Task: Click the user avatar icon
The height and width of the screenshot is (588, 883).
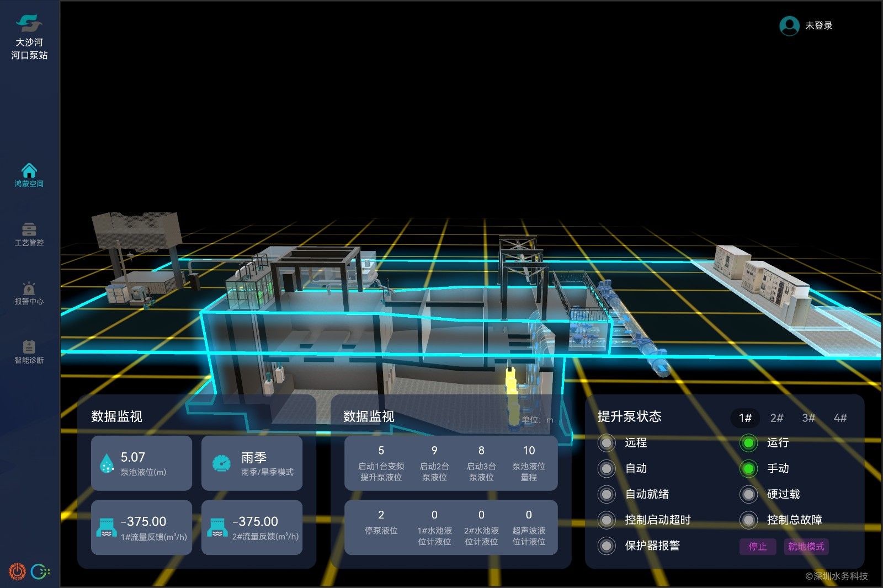Action: tap(789, 26)
